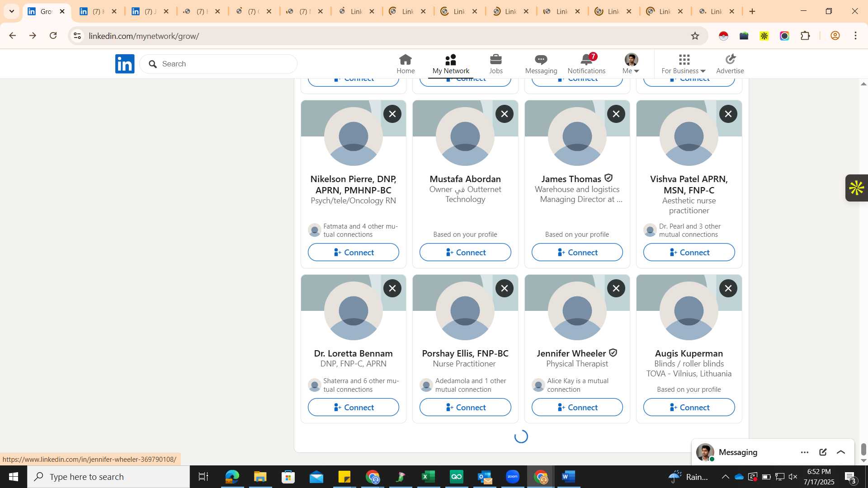
Task: View Nikelson Pierre's profile photo
Action: pos(354,136)
